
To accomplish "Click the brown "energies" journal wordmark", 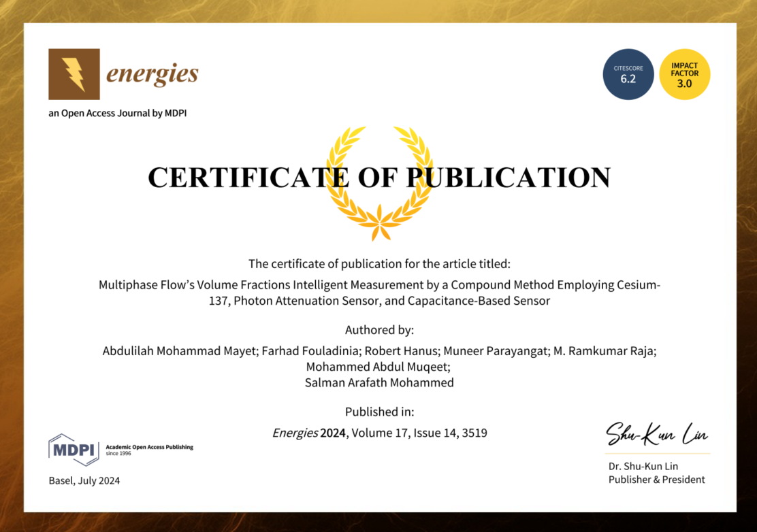I will click(x=152, y=73).
